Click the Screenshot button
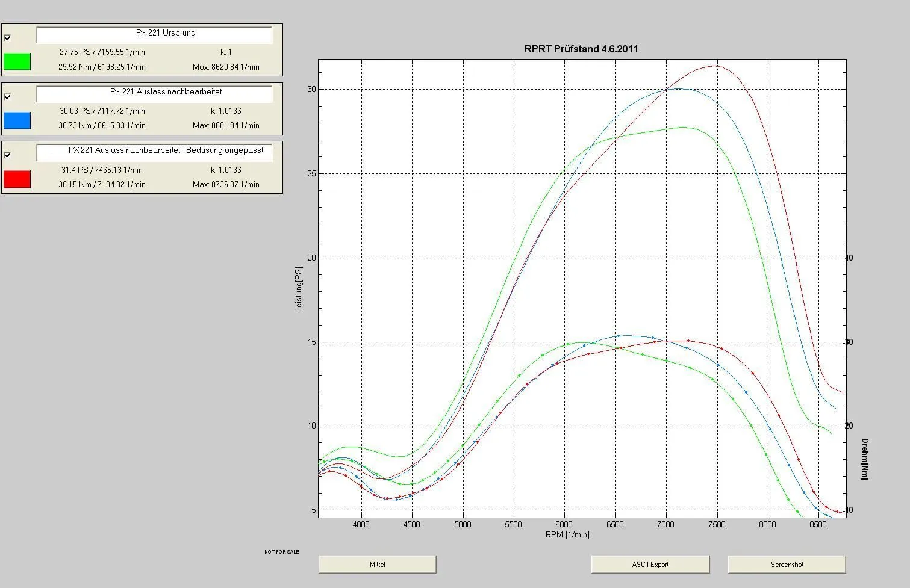This screenshot has height=588, width=910. (x=787, y=565)
